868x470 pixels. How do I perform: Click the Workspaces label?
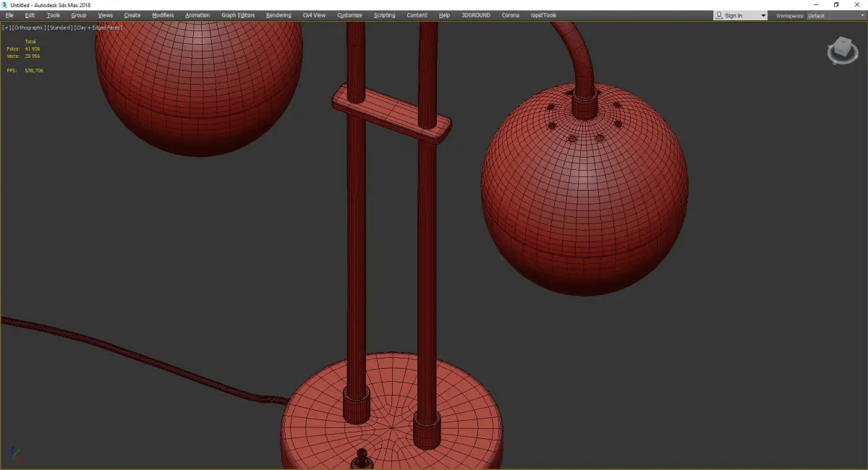tap(790, 15)
